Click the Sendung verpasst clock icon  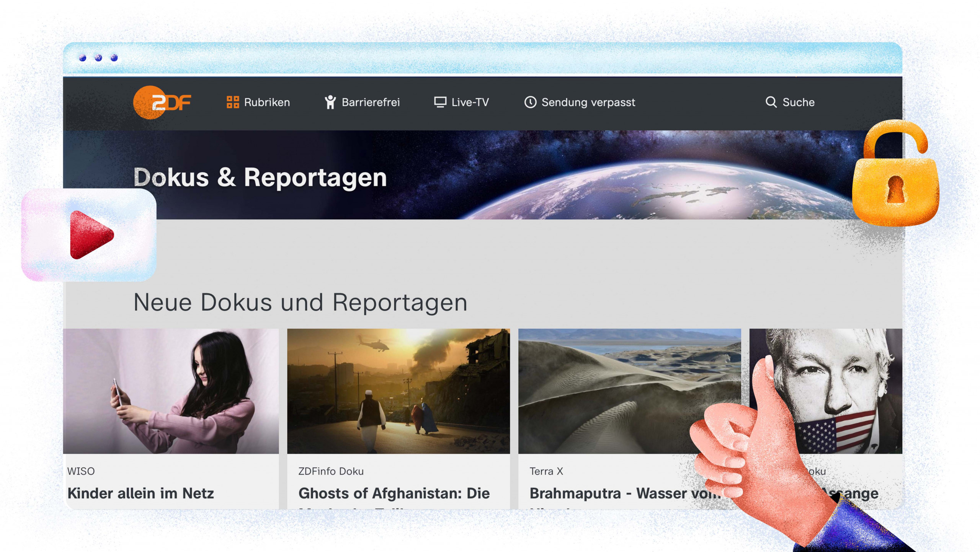(530, 102)
